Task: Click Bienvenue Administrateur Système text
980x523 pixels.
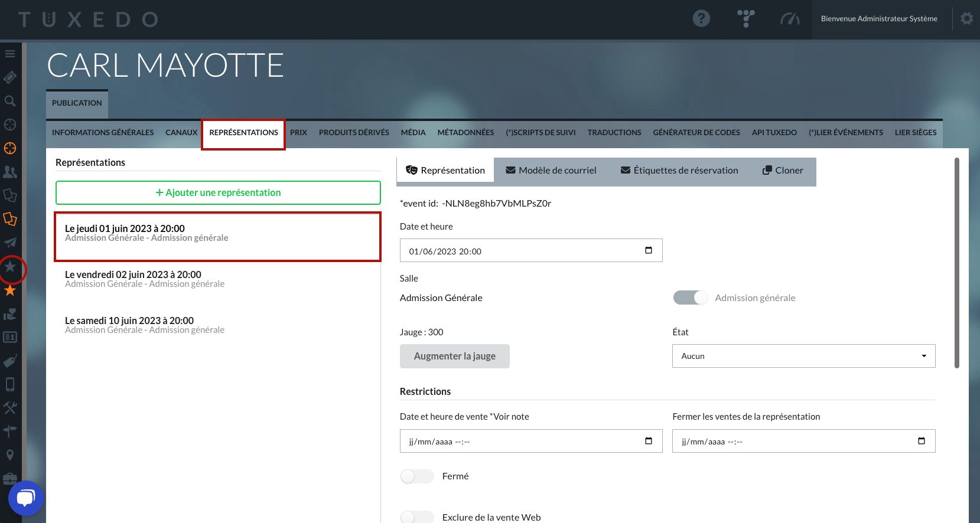Action: tap(879, 19)
